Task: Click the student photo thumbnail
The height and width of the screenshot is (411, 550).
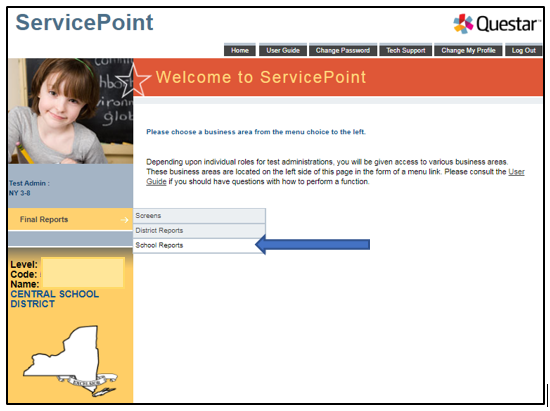Action: tap(71, 111)
